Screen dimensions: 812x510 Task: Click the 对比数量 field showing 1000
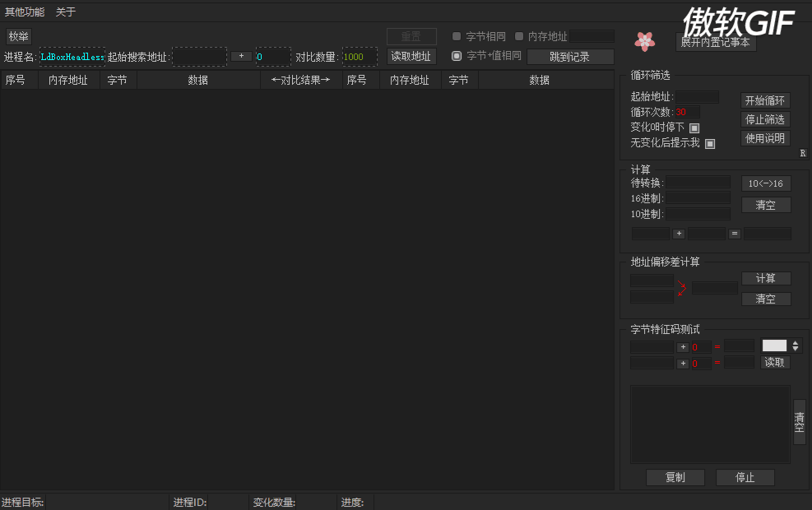pos(360,57)
